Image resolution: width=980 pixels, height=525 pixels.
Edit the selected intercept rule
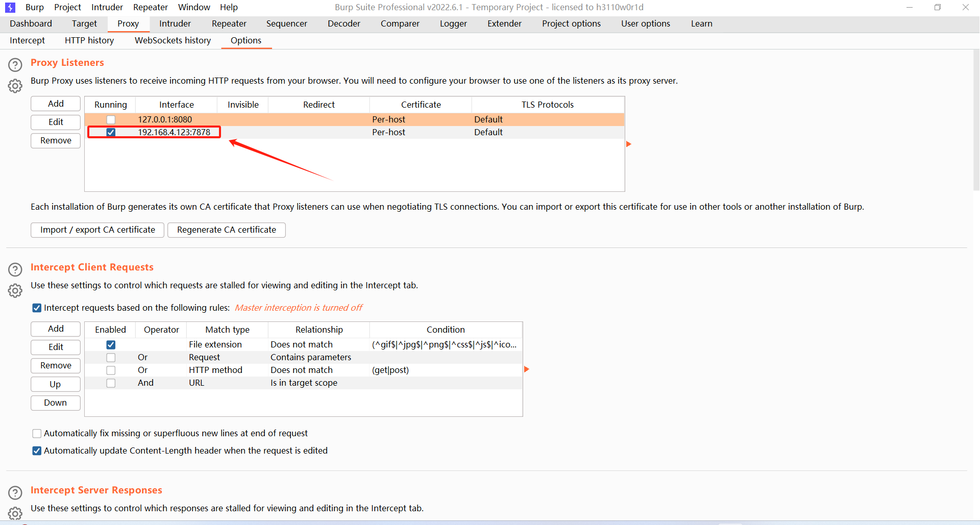[56, 347]
